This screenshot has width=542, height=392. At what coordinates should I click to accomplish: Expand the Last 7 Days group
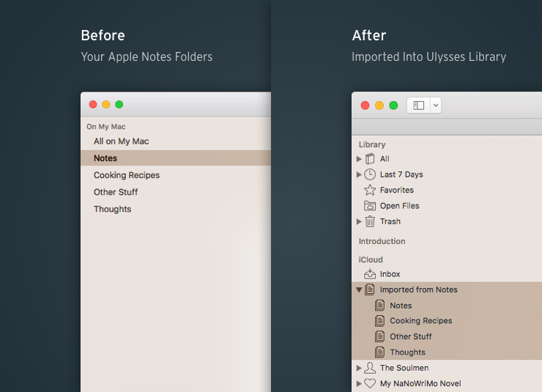359,174
